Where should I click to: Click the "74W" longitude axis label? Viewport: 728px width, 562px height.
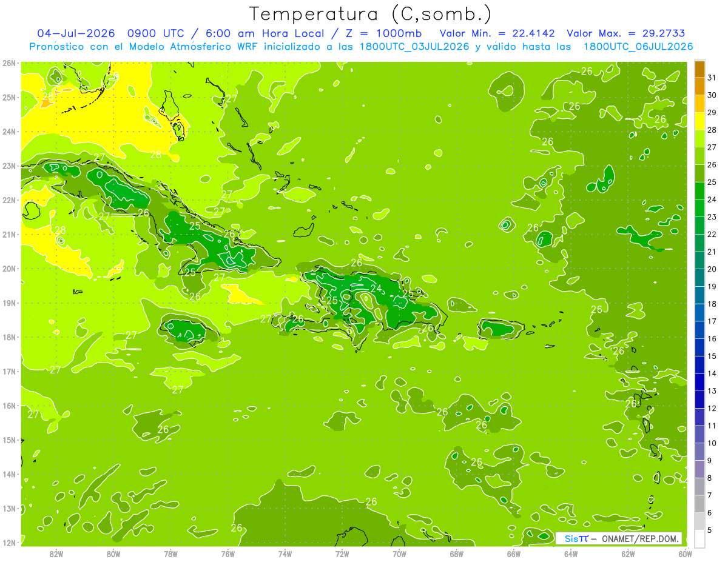285,554
